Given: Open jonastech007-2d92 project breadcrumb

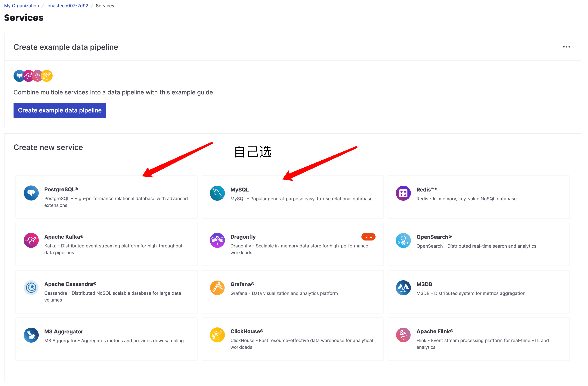Looking at the screenshot, I should 67,6.
